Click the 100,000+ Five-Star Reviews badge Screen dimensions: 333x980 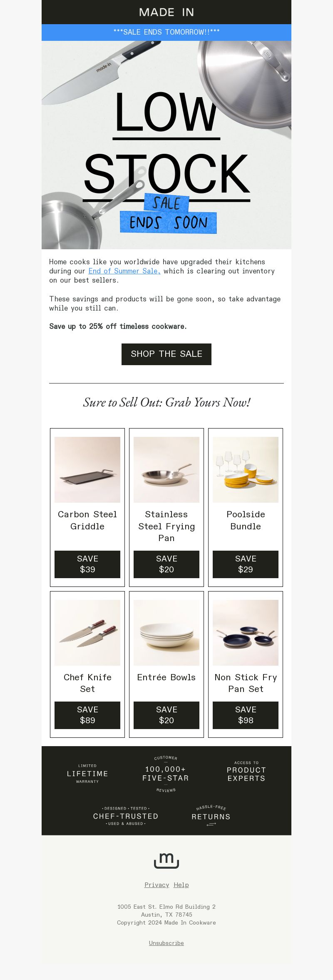[166, 774]
